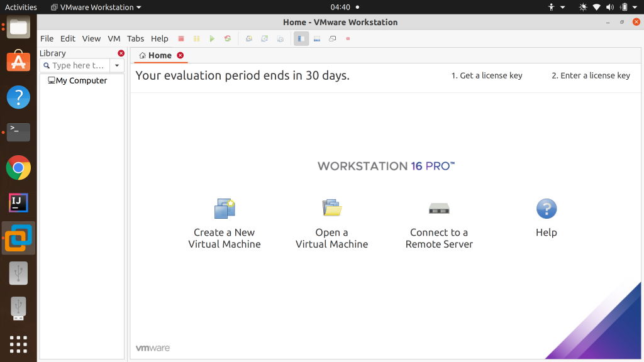This screenshot has height=362, width=644.
Task: Toggle full screen mode toolbar button
Action: 333,39
